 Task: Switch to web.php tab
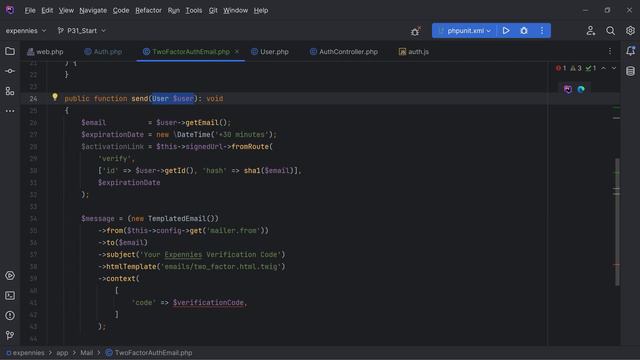click(45, 52)
